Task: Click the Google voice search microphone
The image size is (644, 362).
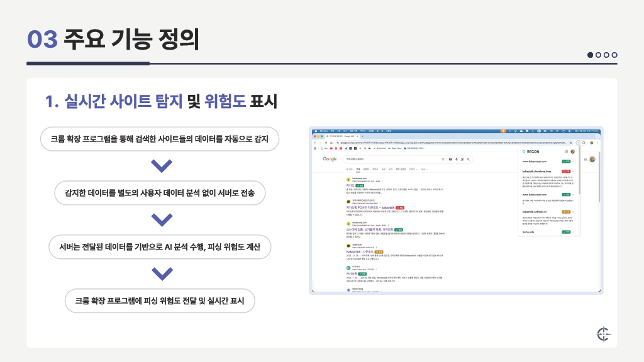Action: point(455,159)
